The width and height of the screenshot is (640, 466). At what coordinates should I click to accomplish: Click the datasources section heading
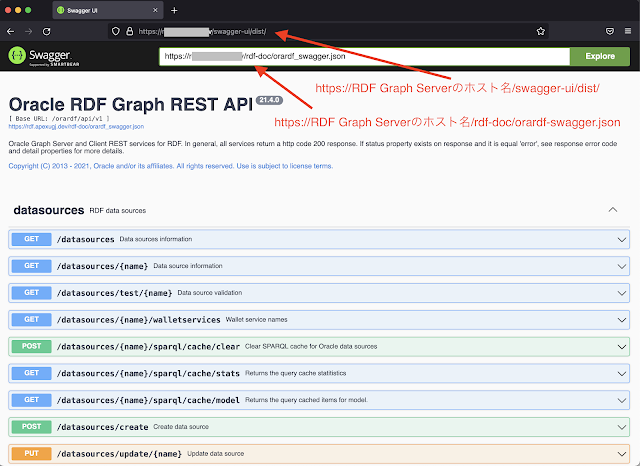tap(49, 210)
